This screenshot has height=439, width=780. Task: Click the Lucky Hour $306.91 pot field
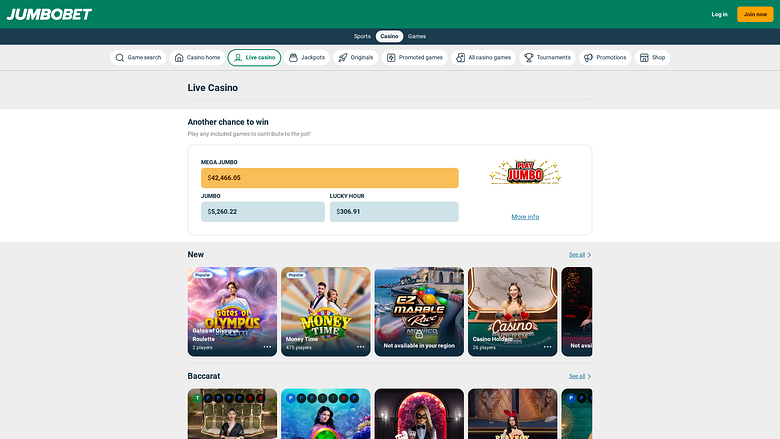(394, 212)
